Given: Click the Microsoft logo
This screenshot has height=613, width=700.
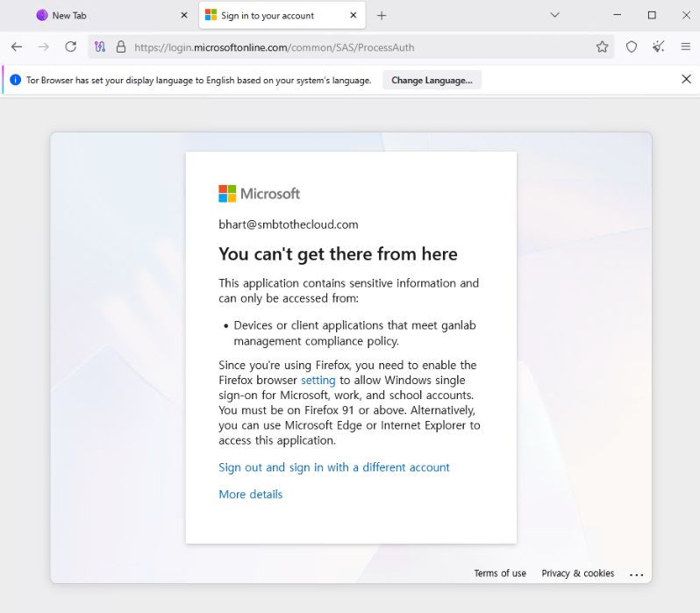Looking at the screenshot, I should click(x=259, y=194).
